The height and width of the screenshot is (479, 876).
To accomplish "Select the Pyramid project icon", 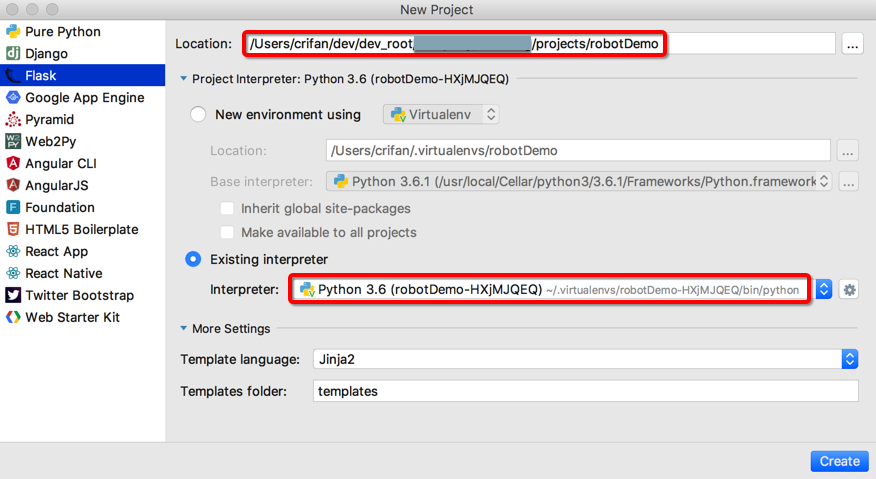I will (13, 120).
